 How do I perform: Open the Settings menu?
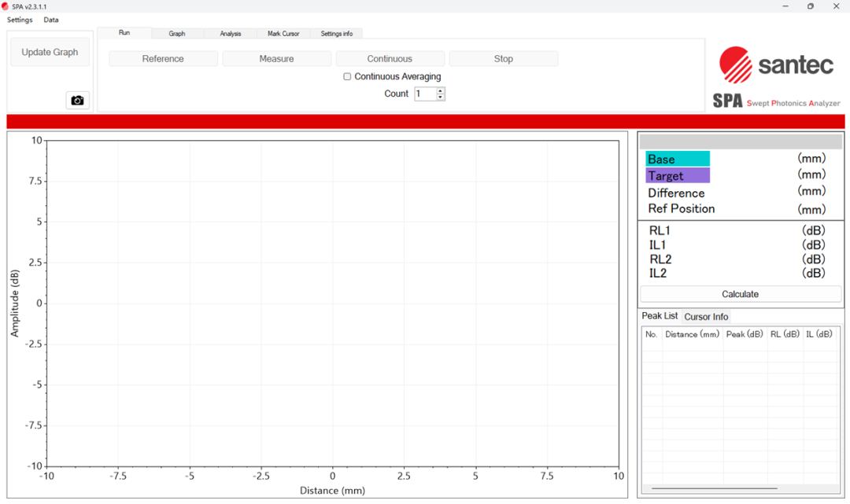tap(20, 20)
